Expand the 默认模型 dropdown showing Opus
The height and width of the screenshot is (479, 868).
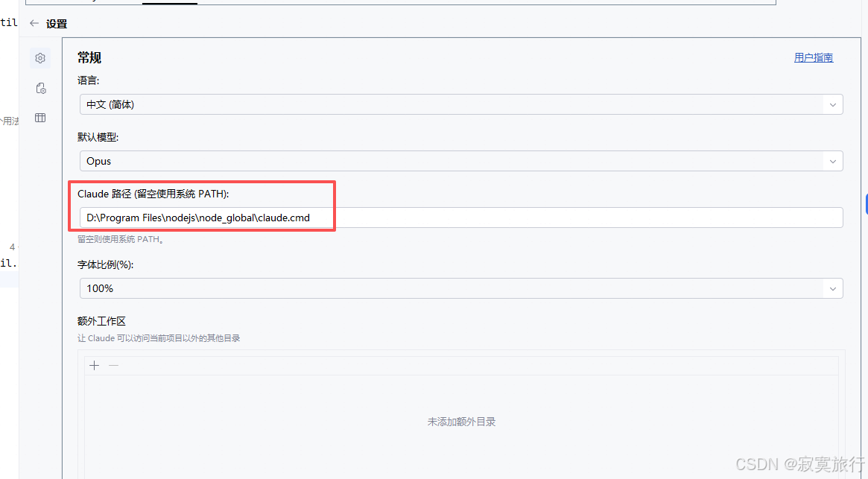[x=461, y=161]
